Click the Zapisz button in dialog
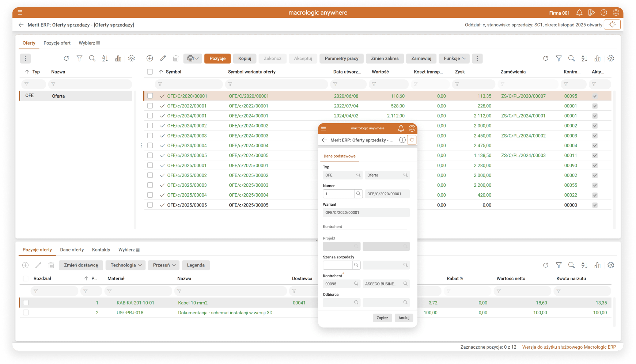The image size is (636, 364). click(382, 318)
